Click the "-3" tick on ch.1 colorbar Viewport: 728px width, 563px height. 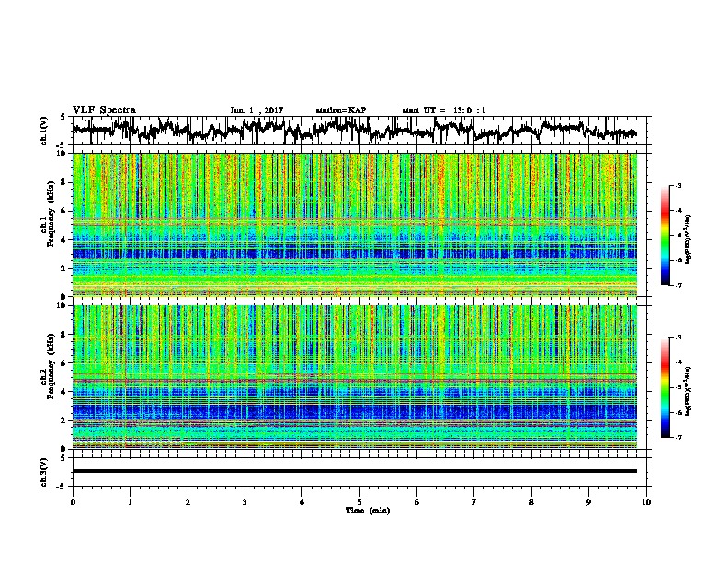click(x=677, y=185)
